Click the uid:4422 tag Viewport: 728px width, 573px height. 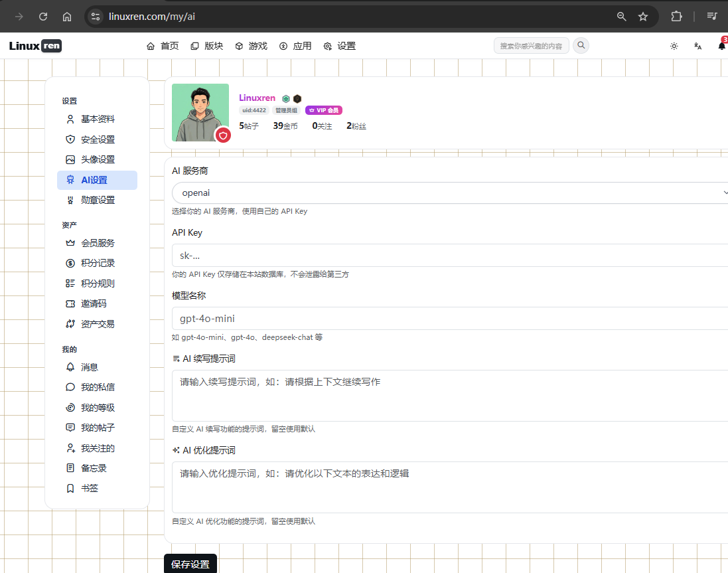tap(254, 110)
